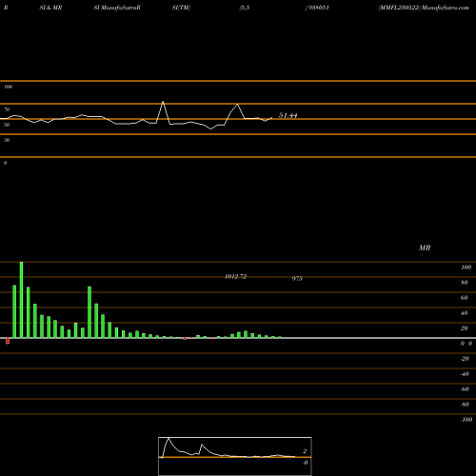Click the 975 value label
Screen dimensions: 476x476
[297, 279]
